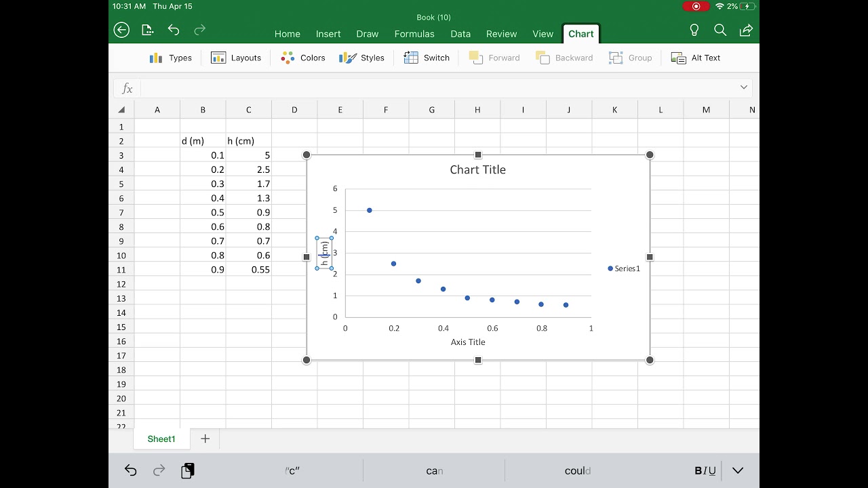Screen dimensions: 868x488
Task: Choose the quoted "c" suggestion
Action: 292,470
